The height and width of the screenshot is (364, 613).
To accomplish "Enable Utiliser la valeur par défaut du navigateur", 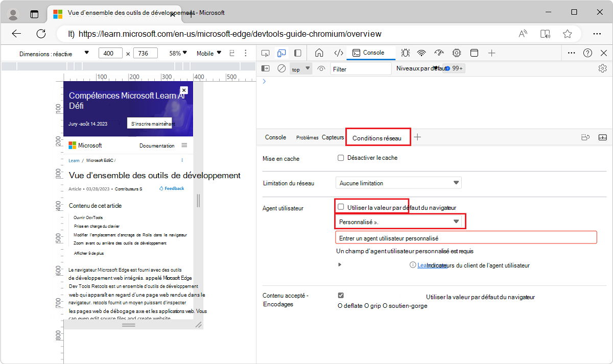I will (x=341, y=206).
